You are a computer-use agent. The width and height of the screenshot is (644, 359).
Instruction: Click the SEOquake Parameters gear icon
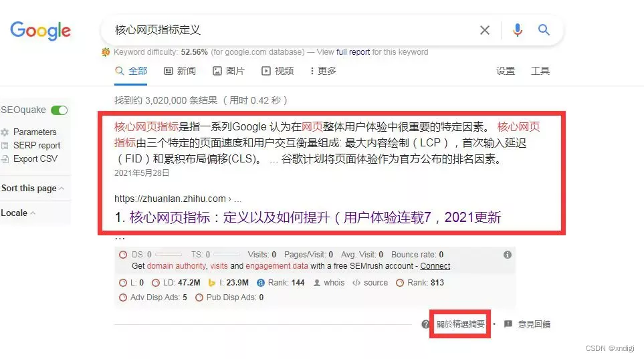(5, 132)
